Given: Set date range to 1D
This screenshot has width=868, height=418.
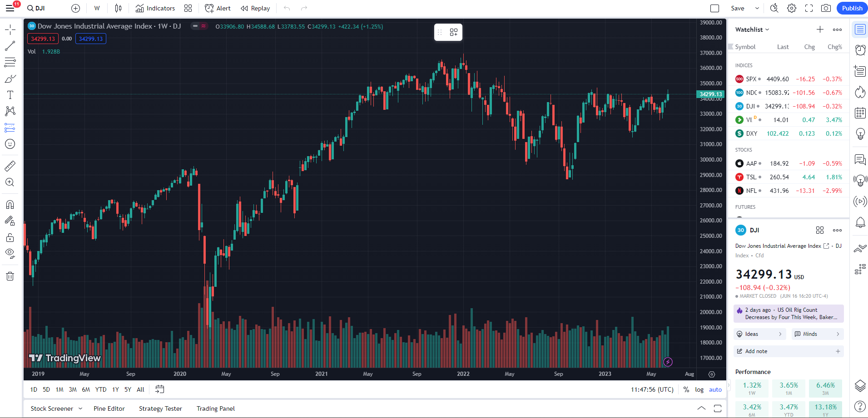Looking at the screenshot, I should coord(34,389).
